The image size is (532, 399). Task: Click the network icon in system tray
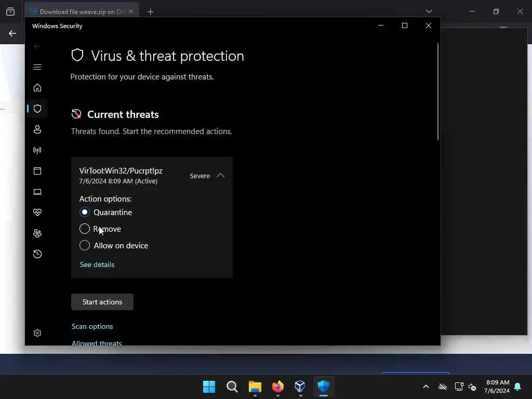tap(459, 387)
